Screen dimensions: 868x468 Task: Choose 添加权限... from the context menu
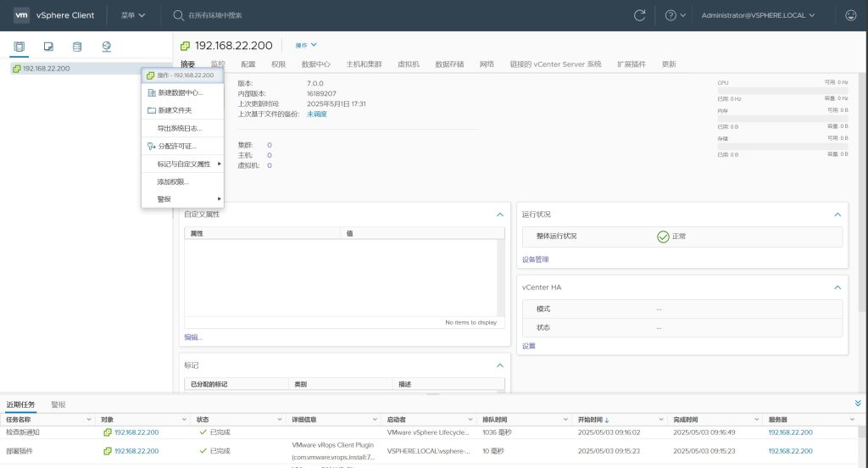183,181
